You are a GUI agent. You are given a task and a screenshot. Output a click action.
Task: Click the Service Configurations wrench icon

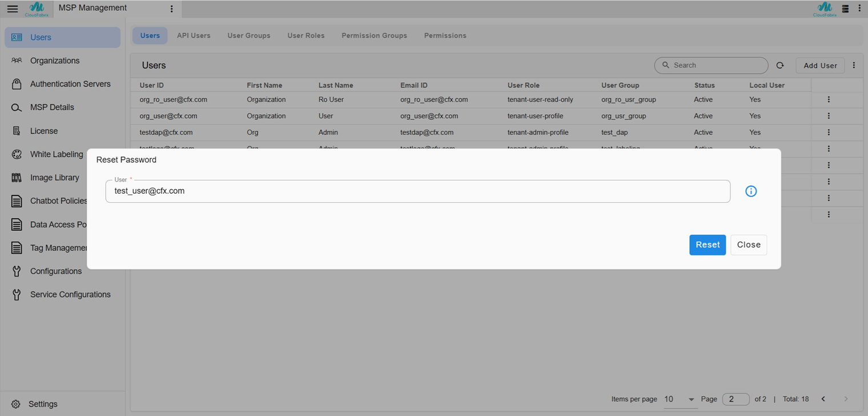coord(17,295)
